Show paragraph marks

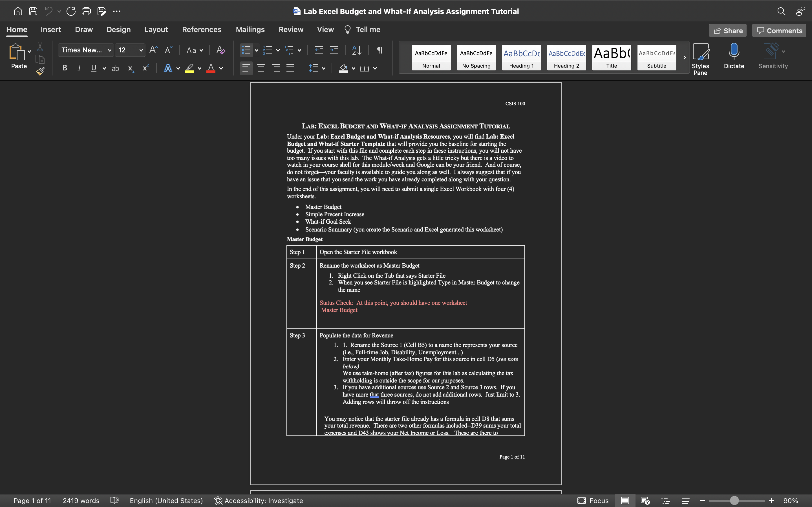(x=379, y=50)
